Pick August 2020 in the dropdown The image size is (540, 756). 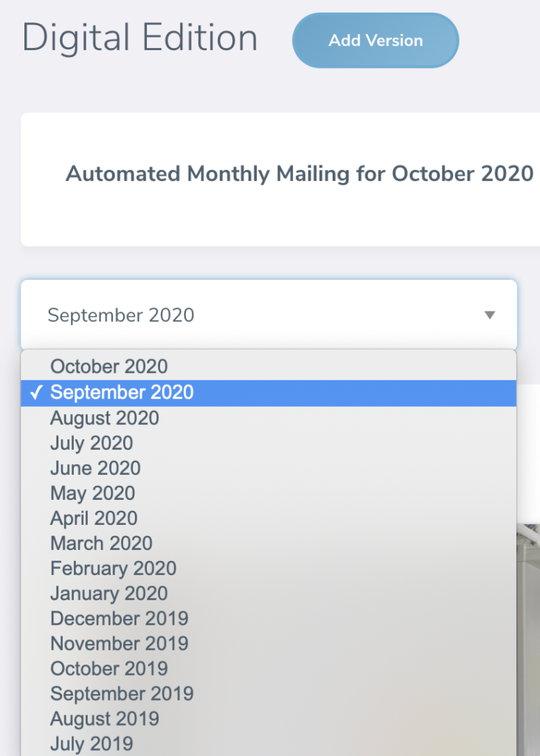(x=105, y=418)
